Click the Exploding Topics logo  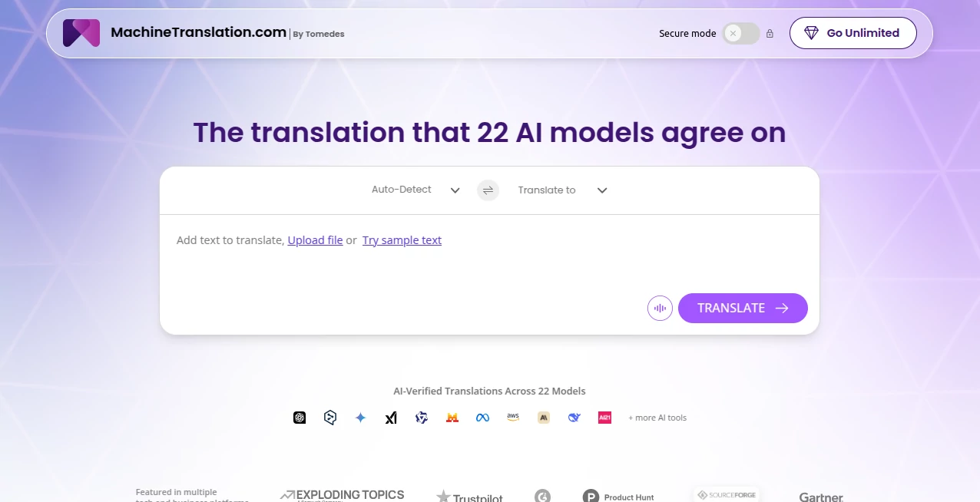(x=342, y=495)
